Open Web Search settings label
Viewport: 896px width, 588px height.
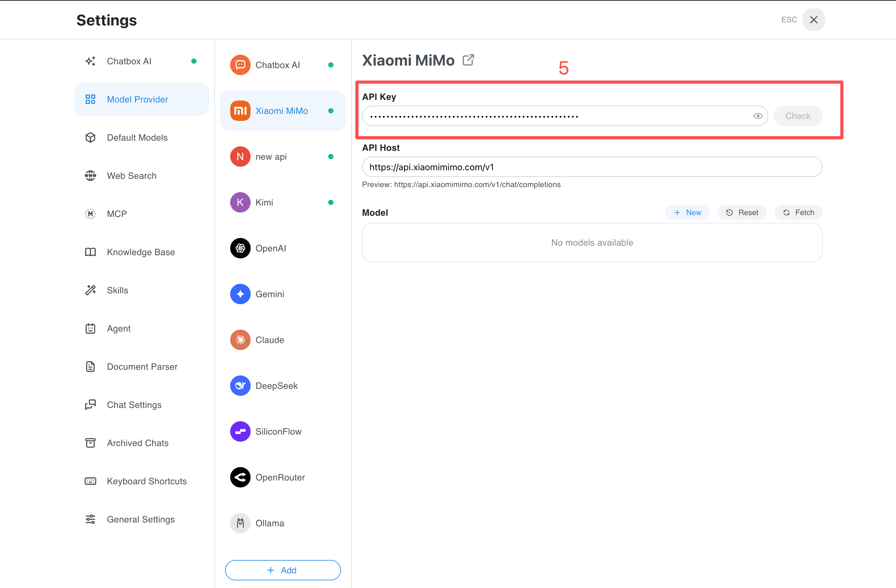point(132,176)
